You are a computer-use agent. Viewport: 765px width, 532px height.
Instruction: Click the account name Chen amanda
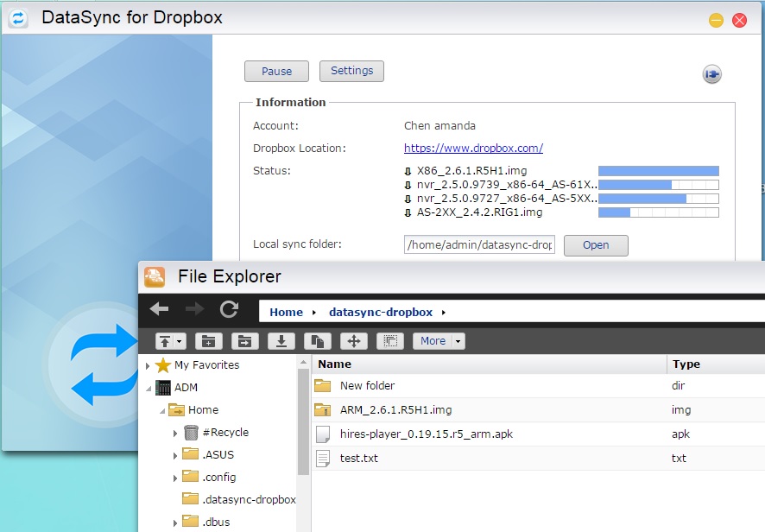click(x=439, y=126)
